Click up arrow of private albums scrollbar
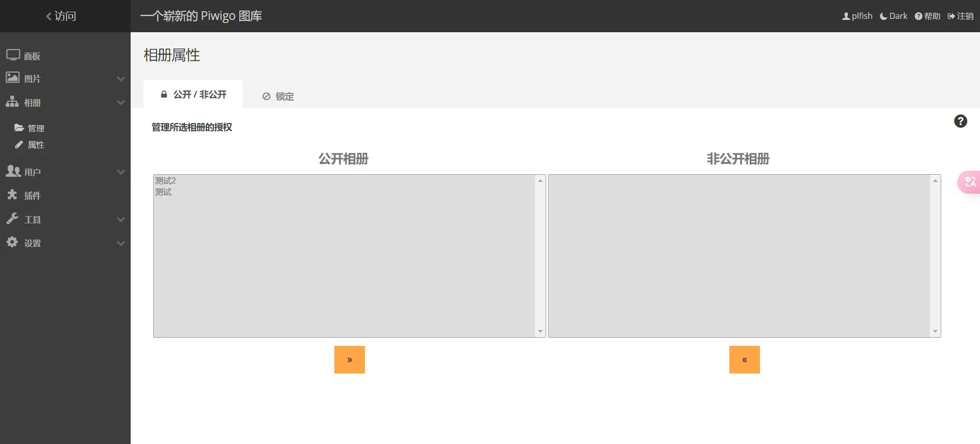The image size is (980, 444). (x=935, y=181)
